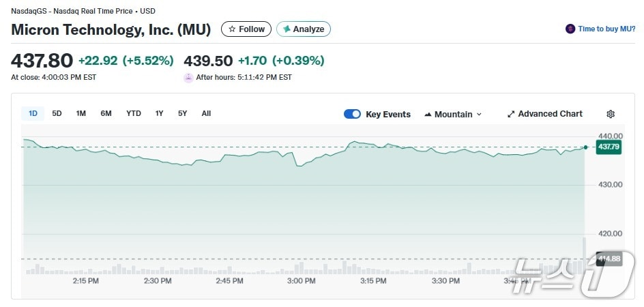This screenshot has width=644, height=307.
Task: Click the Advanced Chart expand icon
Action: click(511, 114)
